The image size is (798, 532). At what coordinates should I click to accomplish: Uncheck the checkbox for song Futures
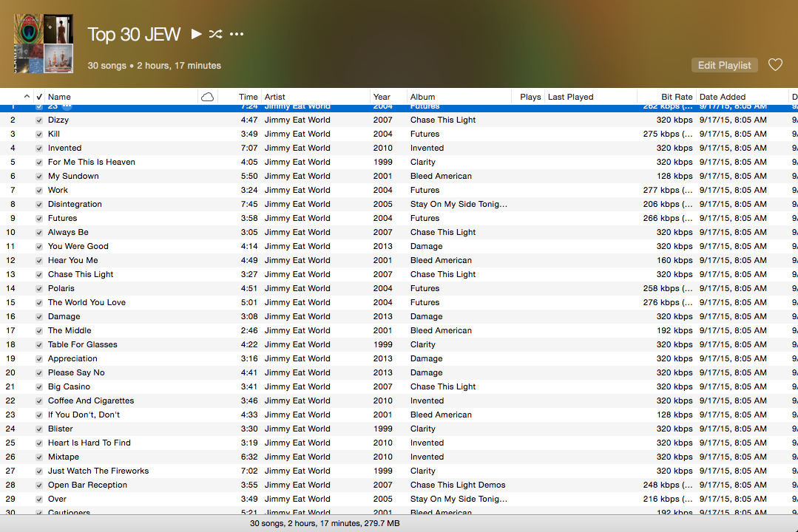pyautogui.click(x=39, y=218)
